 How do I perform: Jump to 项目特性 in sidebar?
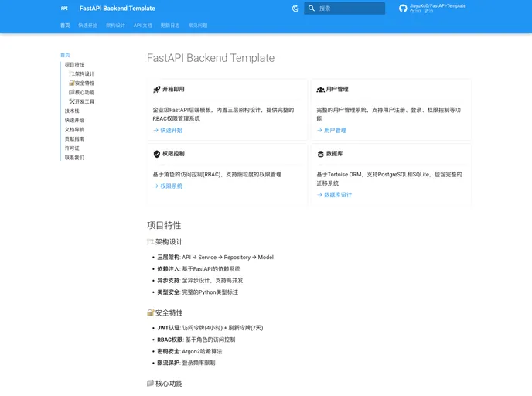[74, 64]
